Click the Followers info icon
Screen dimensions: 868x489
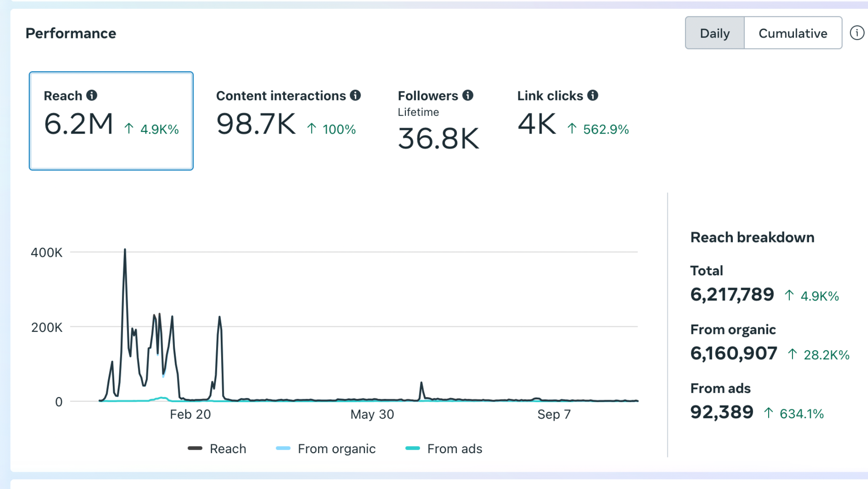(468, 96)
